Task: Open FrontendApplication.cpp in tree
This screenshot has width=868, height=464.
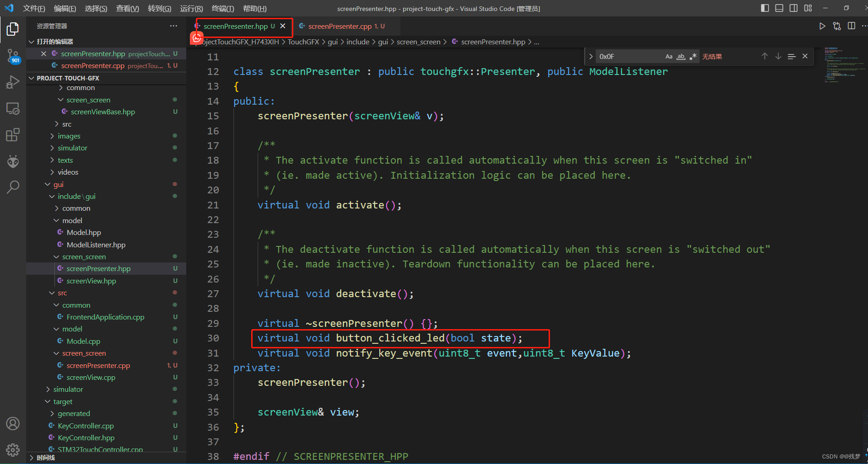Action: [x=106, y=317]
